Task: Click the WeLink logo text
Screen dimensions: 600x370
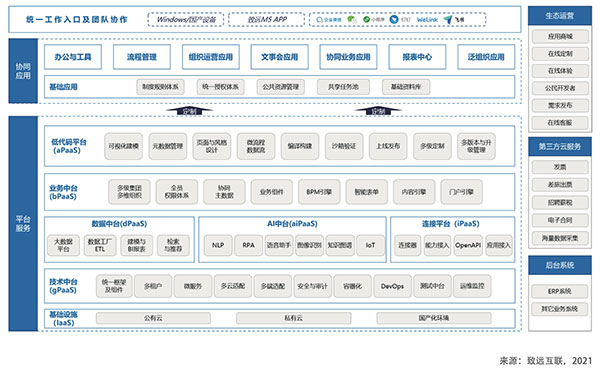Action: [427, 20]
